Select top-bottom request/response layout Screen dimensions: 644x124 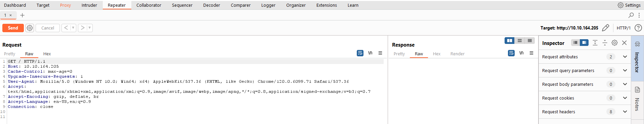[520, 41]
